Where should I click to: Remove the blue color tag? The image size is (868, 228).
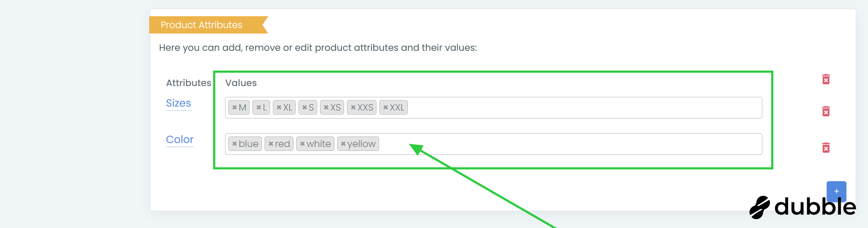click(234, 144)
